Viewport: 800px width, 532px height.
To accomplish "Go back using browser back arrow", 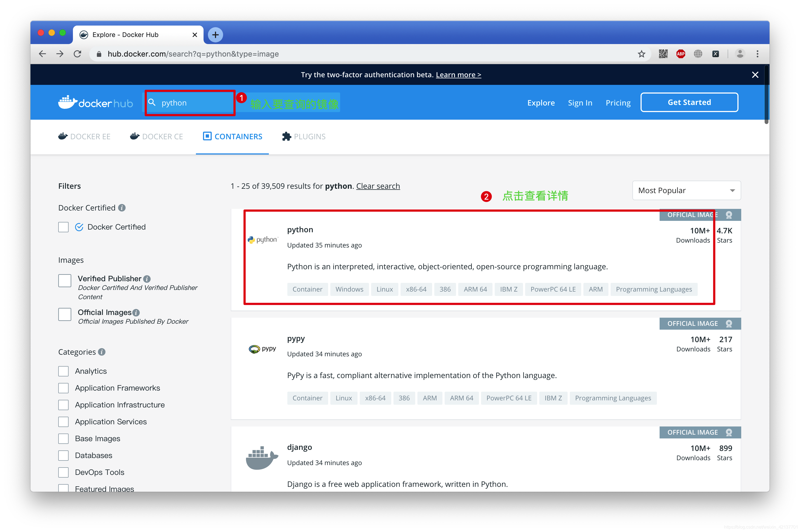I will pos(42,54).
